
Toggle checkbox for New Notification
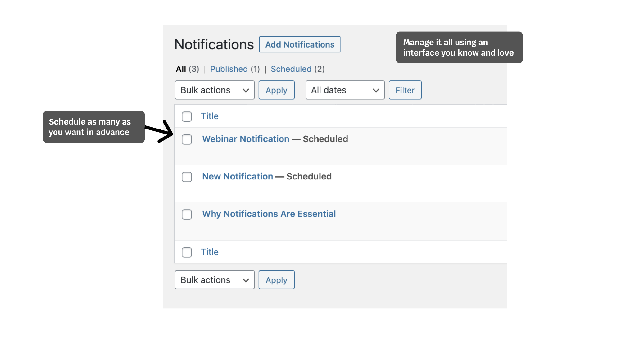[187, 176]
